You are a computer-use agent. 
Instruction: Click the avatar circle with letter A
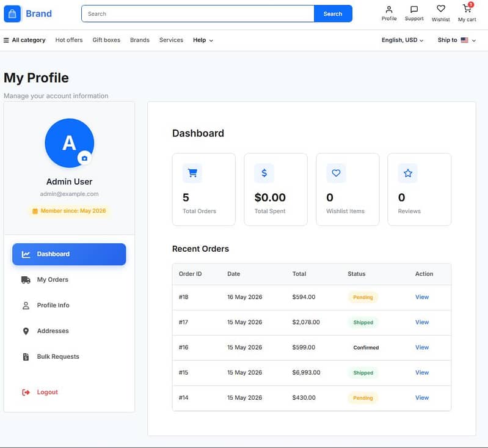click(x=69, y=143)
